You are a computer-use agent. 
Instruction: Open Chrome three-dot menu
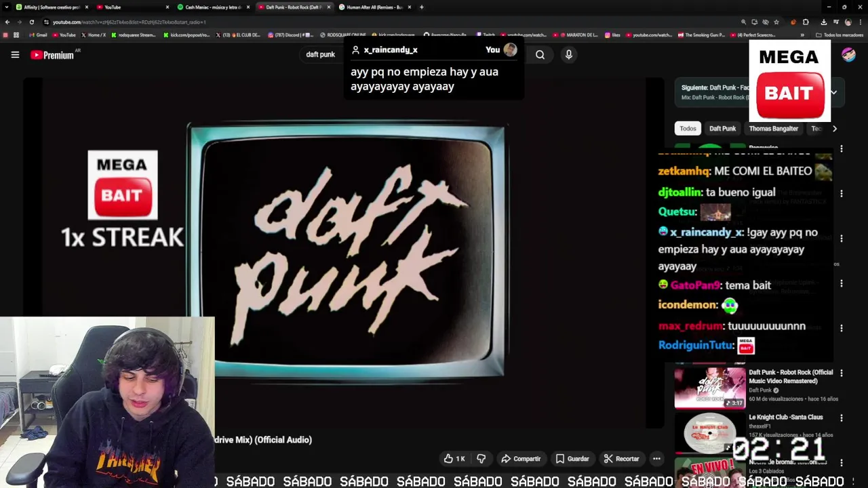861,22
